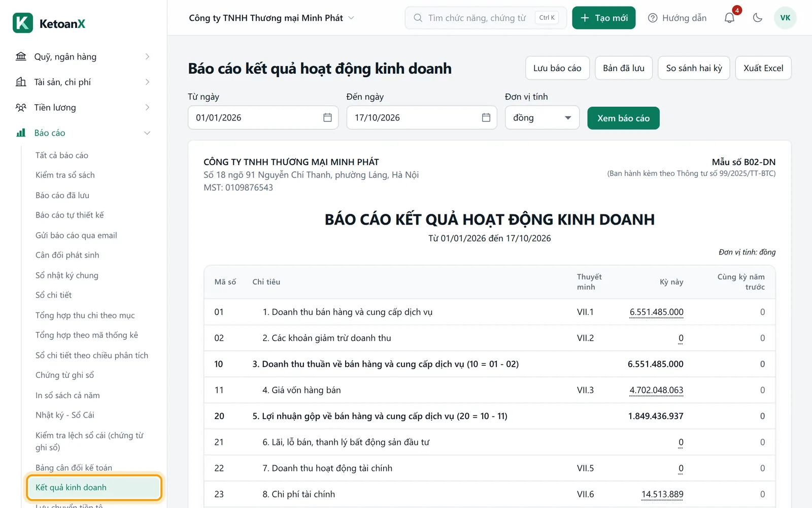The width and height of the screenshot is (812, 508).
Task: Click Lưu báo cáo button
Action: 557,68
